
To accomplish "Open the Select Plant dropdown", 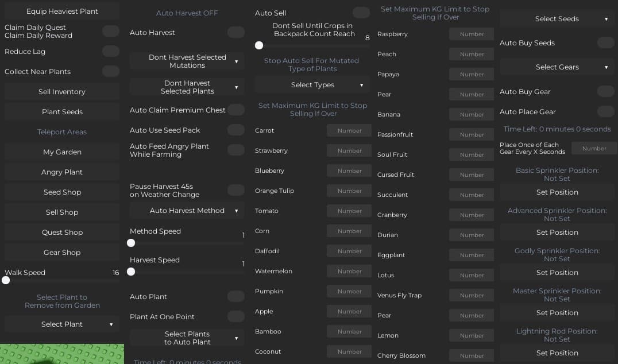I will click(x=61, y=324).
